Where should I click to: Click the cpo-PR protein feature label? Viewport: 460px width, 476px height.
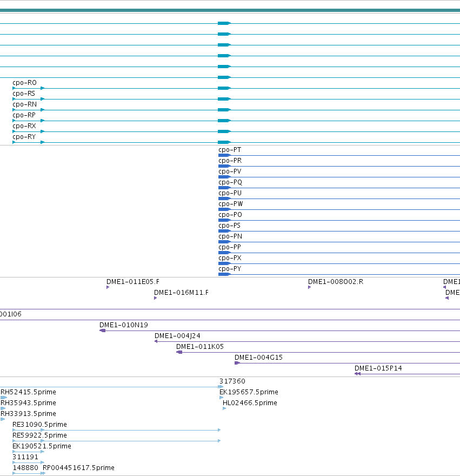coord(230,161)
